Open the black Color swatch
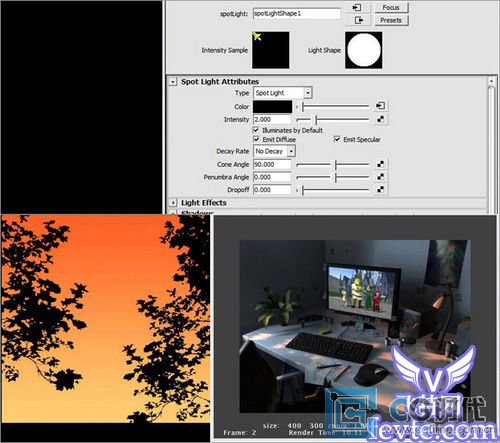This screenshot has width=500, height=443. (272, 107)
